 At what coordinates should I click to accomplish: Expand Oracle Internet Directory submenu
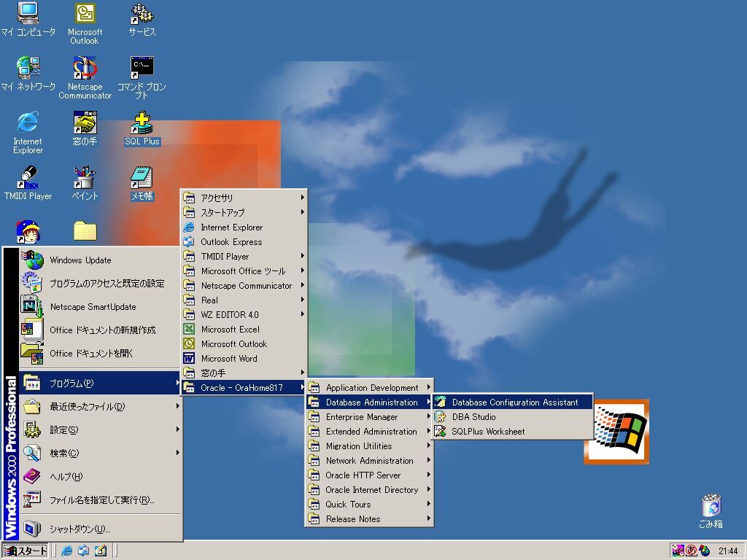click(x=369, y=489)
